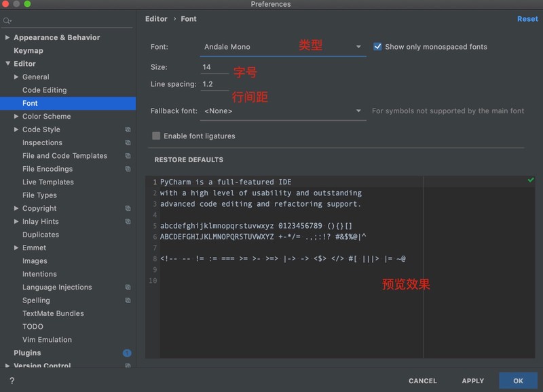The height and width of the screenshot is (392, 543).
Task: Click the Editor breadcrumb
Action: pos(156,19)
